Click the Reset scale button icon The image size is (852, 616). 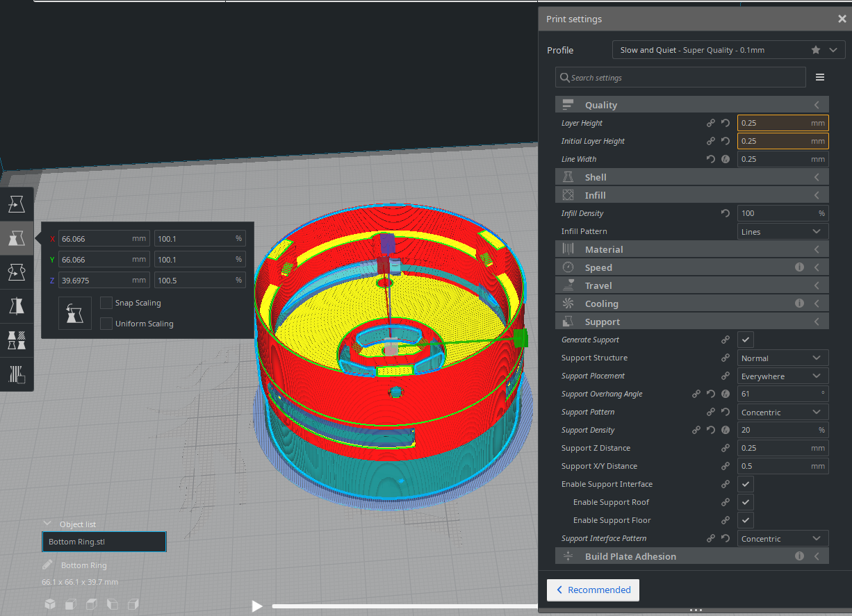pyautogui.click(x=75, y=313)
